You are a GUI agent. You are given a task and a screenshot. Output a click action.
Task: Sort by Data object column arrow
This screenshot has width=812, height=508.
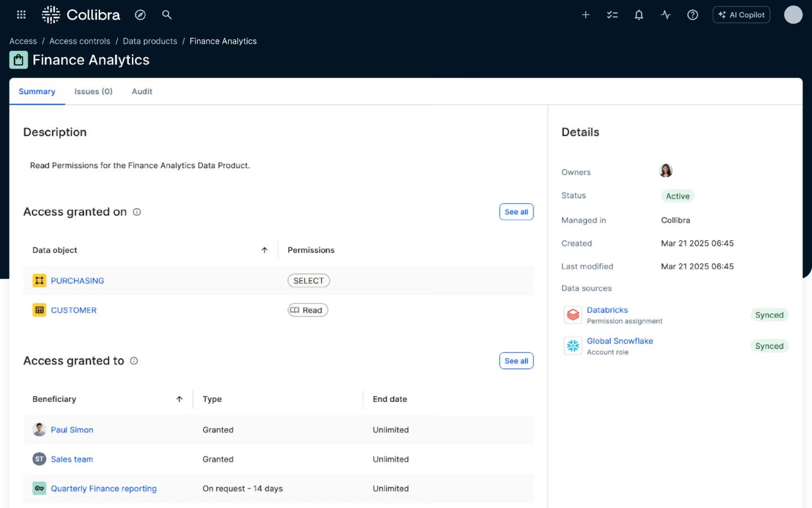coord(264,250)
